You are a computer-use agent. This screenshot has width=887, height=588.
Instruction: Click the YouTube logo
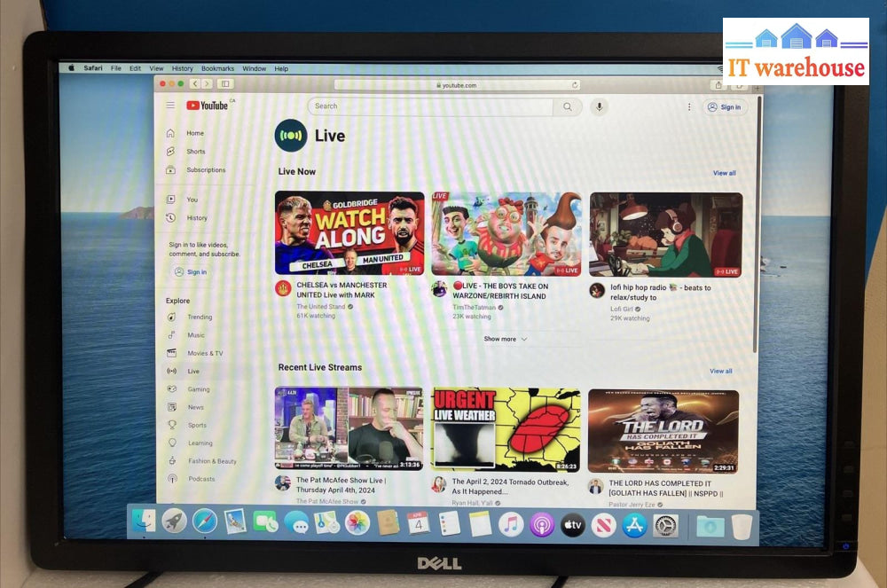coord(208,106)
